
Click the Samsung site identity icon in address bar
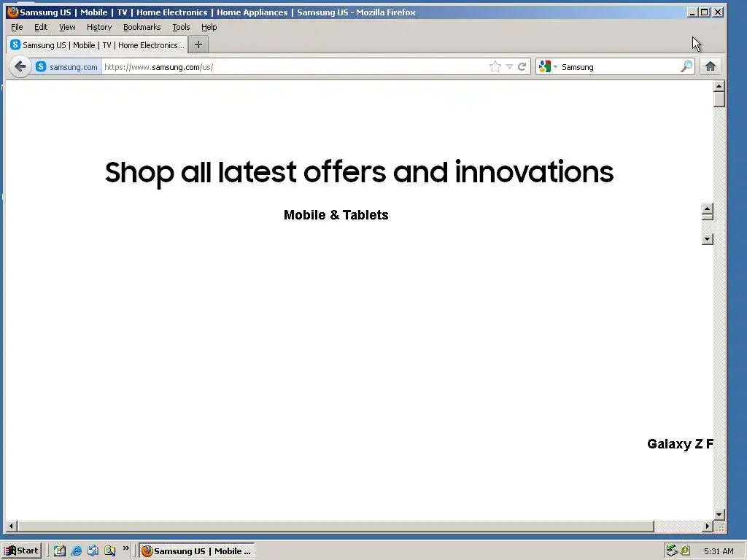(x=41, y=66)
